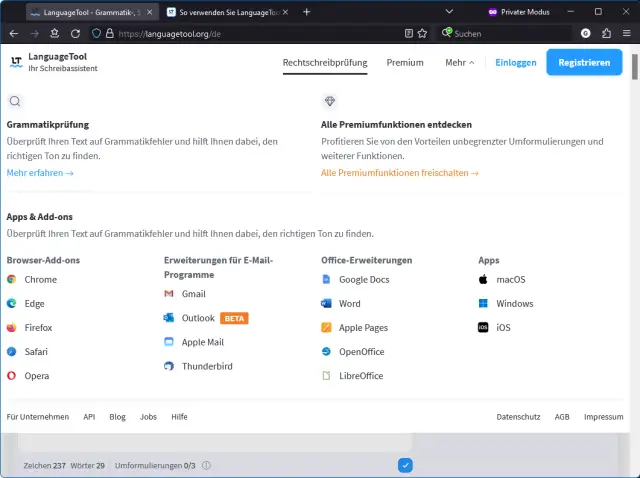Click the Zeichen 237 counter text
Viewport: 640px width, 478px height.
pyautogui.click(x=44, y=465)
